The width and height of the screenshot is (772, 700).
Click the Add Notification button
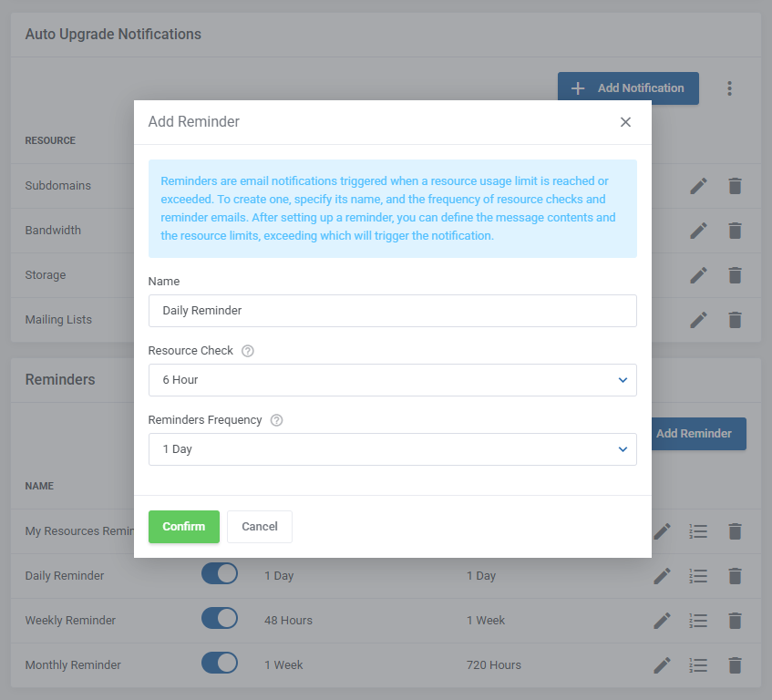pos(627,87)
